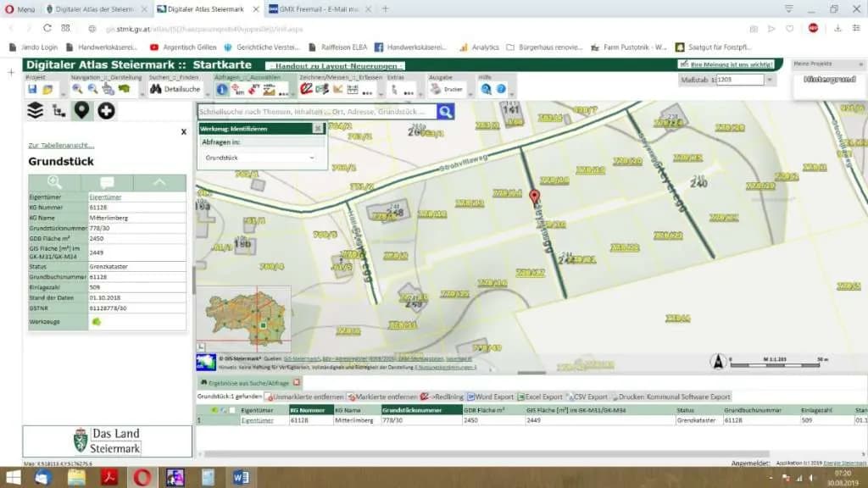Close the Grundstück details panel with X

[x=184, y=131]
